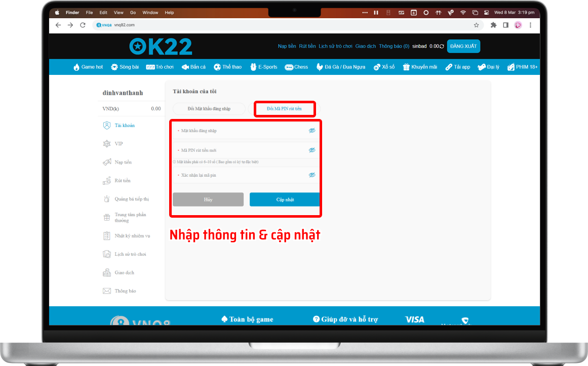This screenshot has height=366, width=588.
Task: Show the Mật khẩu đăng nhập password with eye toggle
Action: point(312,130)
